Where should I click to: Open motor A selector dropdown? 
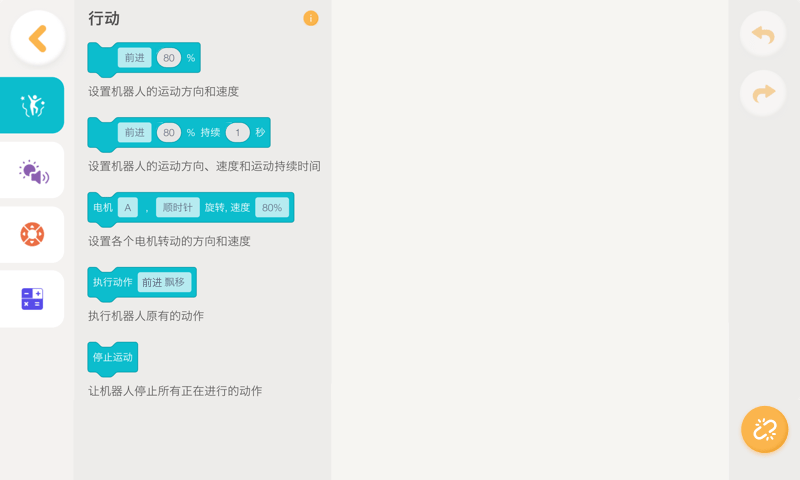pyautogui.click(x=128, y=207)
